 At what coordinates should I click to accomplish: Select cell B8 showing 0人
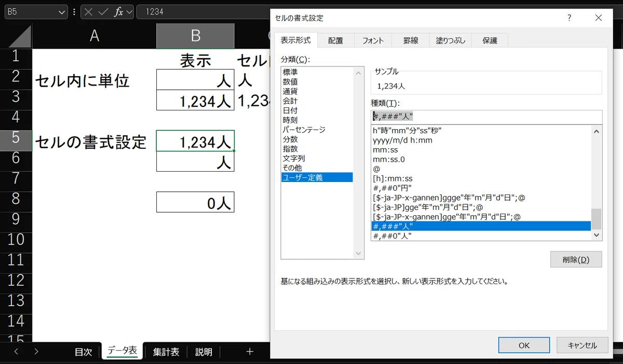pyautogui.click(x=195, y=202)
